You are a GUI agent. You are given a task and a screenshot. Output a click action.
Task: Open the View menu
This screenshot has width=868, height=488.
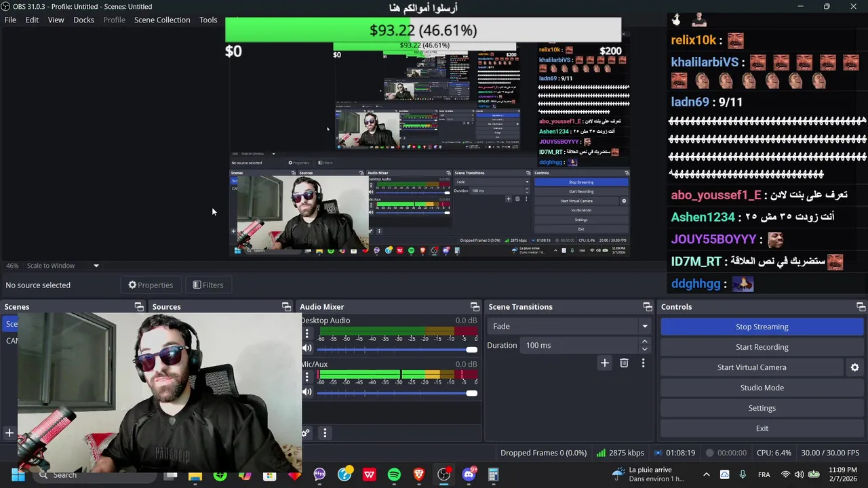(x=56, y=20)
